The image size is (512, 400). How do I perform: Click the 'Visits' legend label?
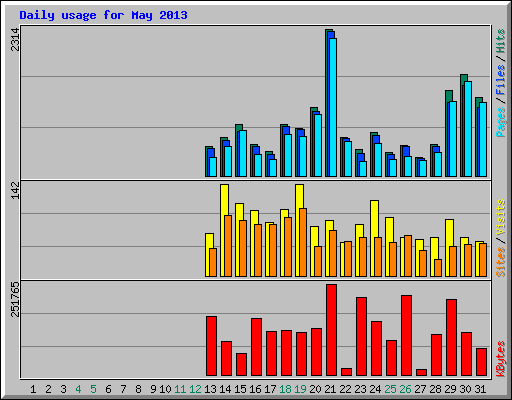click(501, 217)
